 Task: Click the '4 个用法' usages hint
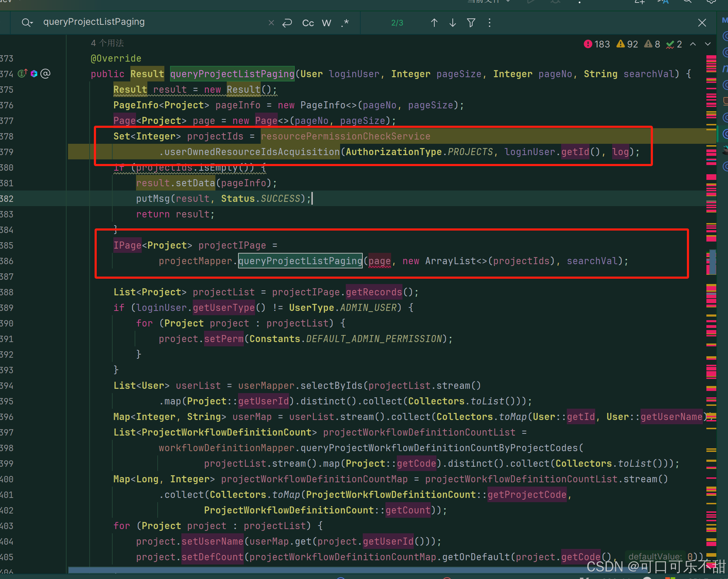[107, 43]
